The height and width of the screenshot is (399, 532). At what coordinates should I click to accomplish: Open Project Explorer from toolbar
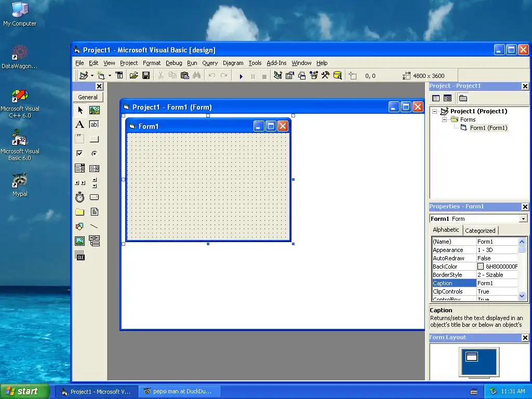(278, 75)
